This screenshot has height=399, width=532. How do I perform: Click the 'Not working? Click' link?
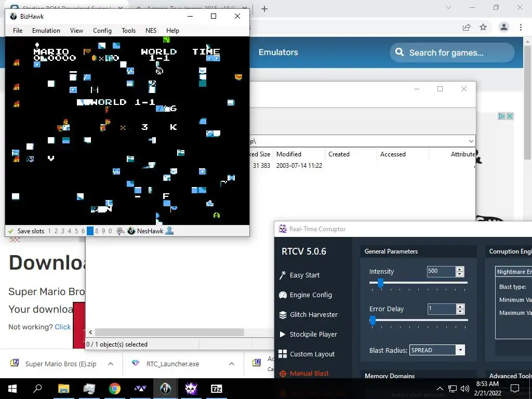point(63,327)
